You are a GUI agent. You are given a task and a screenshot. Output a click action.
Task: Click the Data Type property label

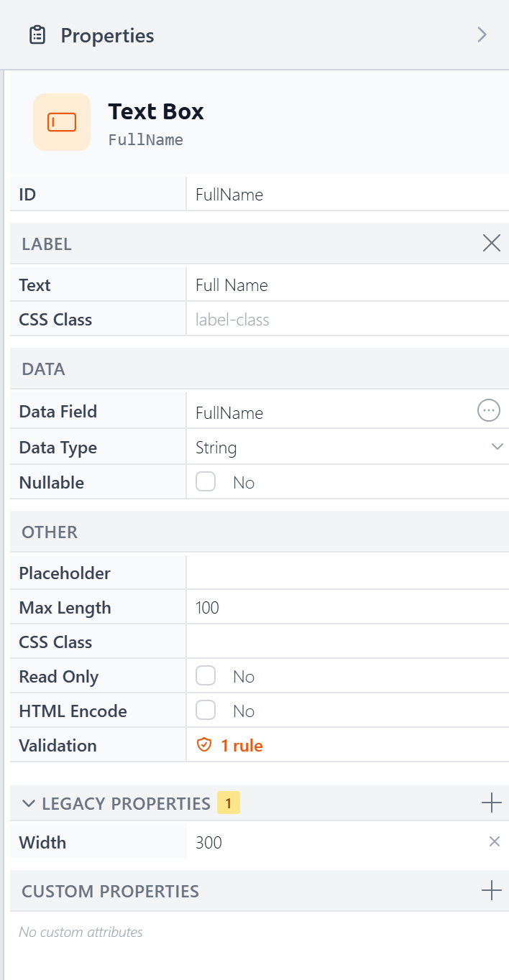58,448
